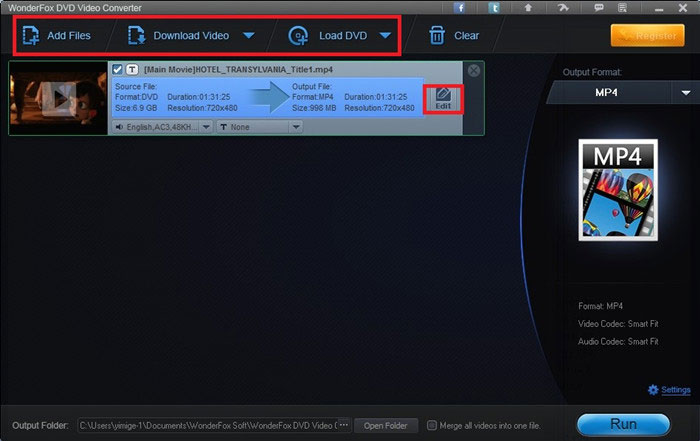Viewport: 700px width, 441px height.
Task: Click Add Files
Action: click(57, 36)
